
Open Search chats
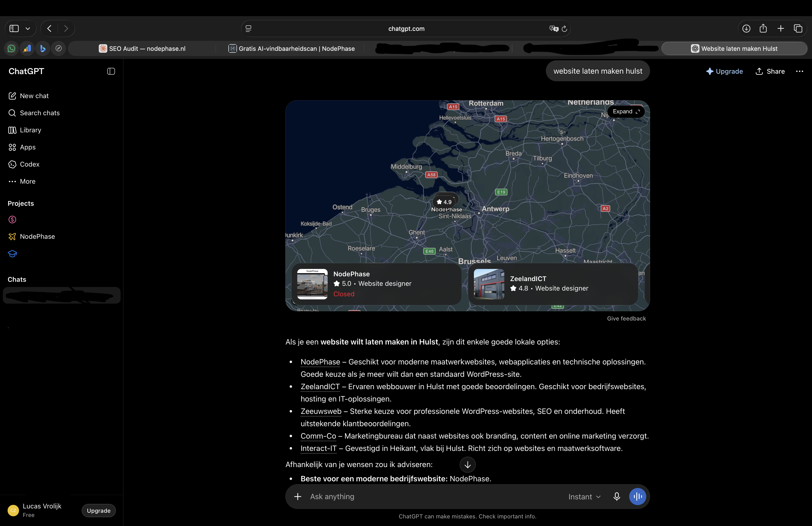(x=34, y=113)
